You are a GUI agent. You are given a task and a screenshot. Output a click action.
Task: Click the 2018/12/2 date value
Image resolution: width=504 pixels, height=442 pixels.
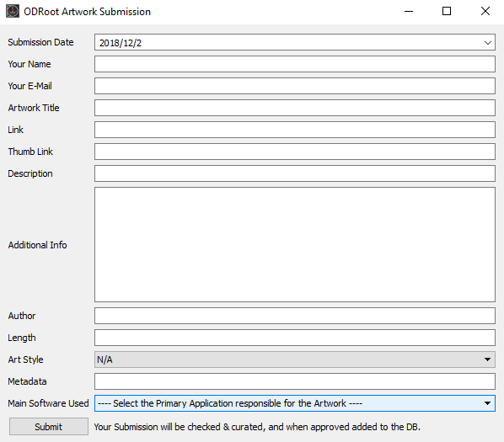coord(121,43)
